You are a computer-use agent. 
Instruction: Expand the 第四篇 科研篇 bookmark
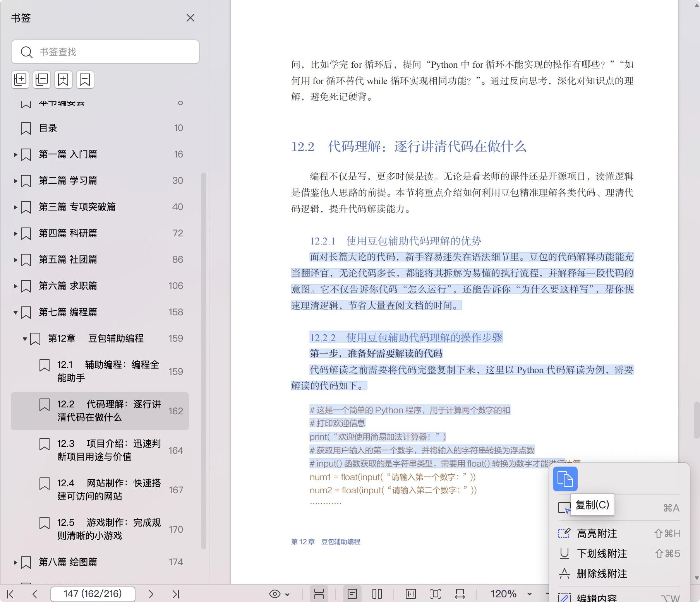coord(15,234)
